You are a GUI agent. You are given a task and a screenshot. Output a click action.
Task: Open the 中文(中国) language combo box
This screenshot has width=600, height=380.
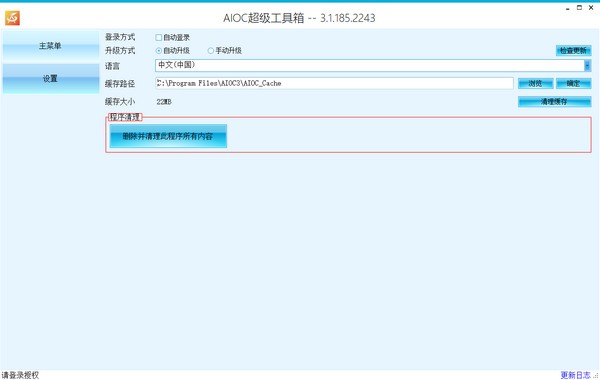click(373, 65)
